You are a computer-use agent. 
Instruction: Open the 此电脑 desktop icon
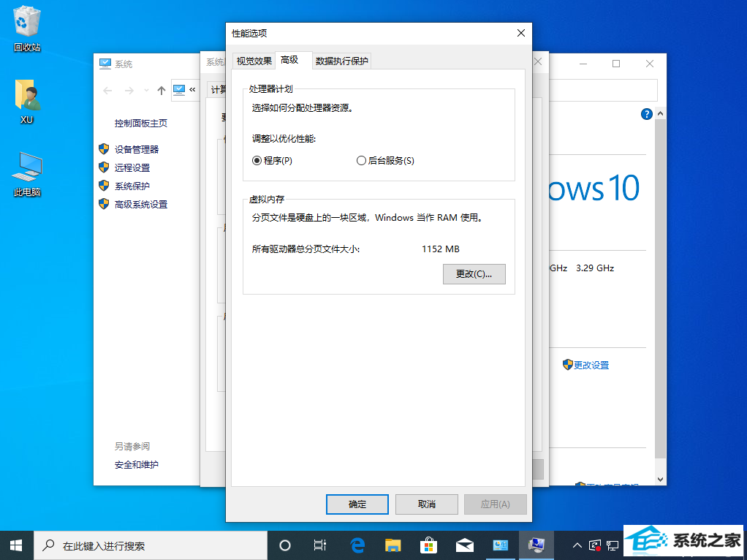pos(27,175)
